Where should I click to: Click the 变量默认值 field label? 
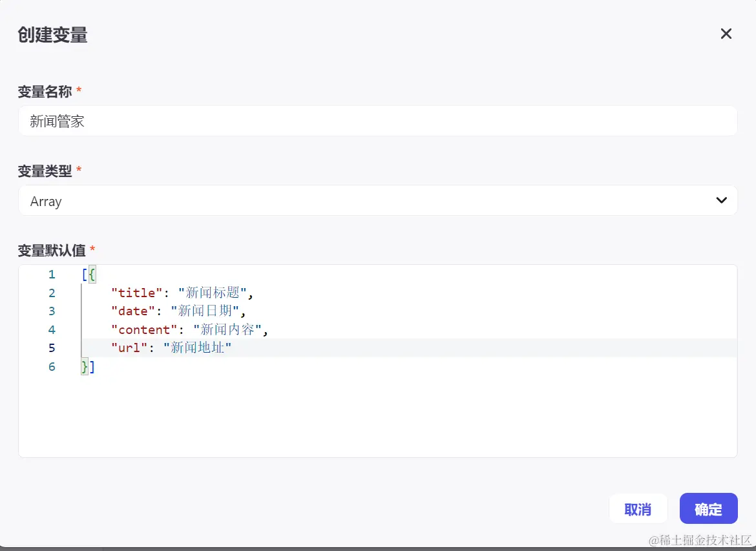pos(52,250)
